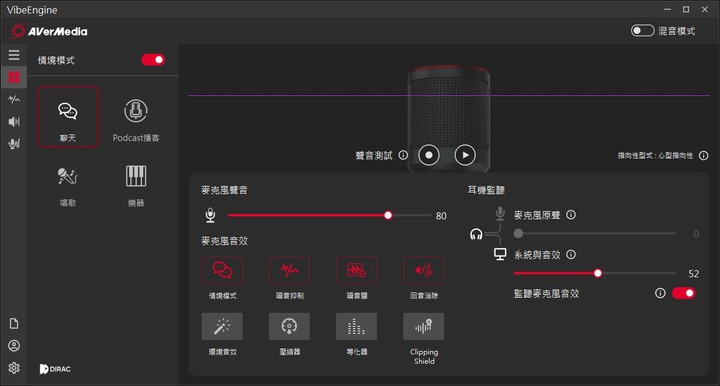Image resolution: width=720 pixels, height=386 pixels.
Task: Click the system audio value 52
Action: [x=693, y=274]
